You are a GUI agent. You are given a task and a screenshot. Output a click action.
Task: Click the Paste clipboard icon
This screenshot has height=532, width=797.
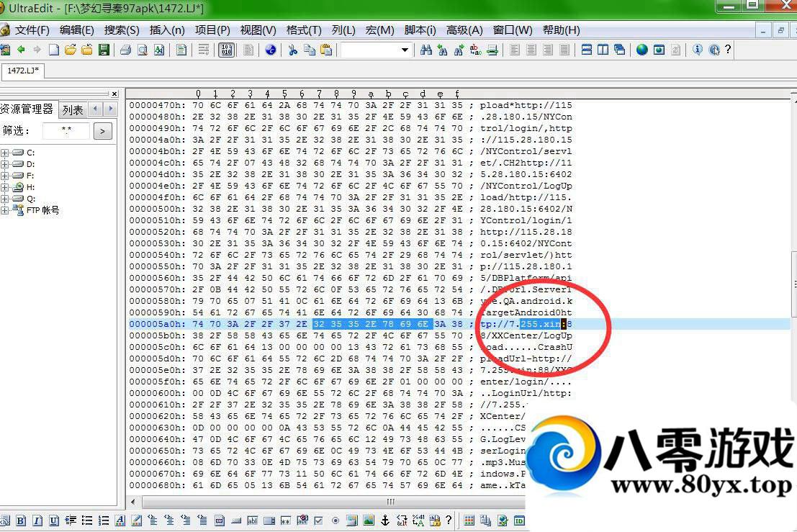click(x=326, y=50)
